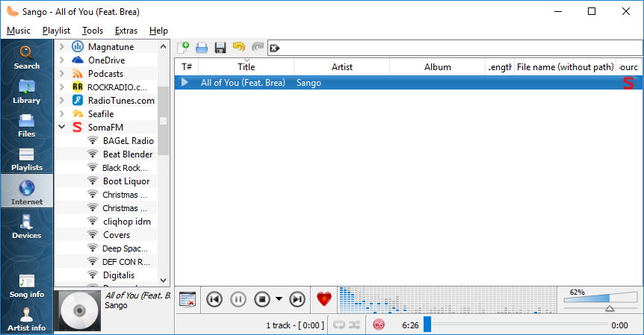
Task: Show the Artist info panel
Action: pyautogui.click(x=27, y=319)
